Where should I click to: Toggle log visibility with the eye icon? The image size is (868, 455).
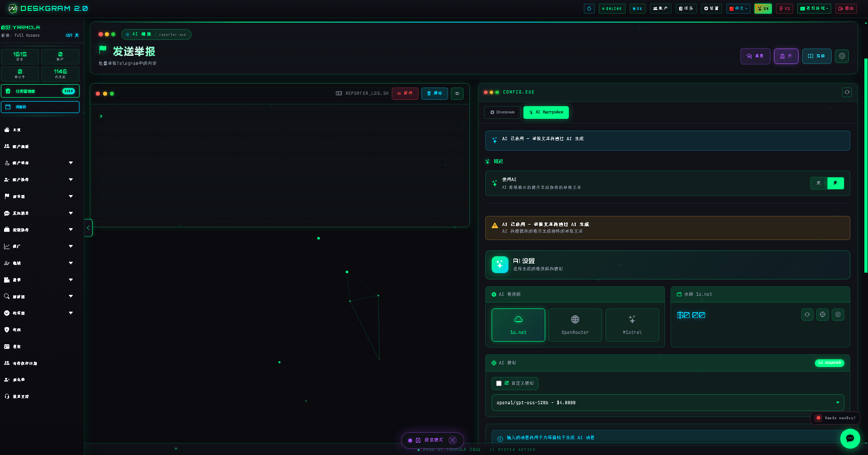[x=457, y=93]
